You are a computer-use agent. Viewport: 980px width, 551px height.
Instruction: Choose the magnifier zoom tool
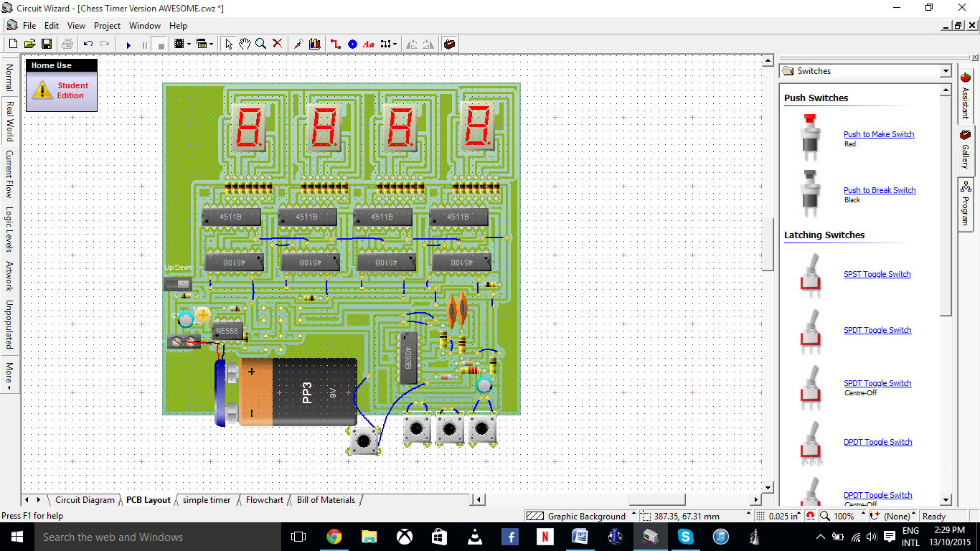261,44
